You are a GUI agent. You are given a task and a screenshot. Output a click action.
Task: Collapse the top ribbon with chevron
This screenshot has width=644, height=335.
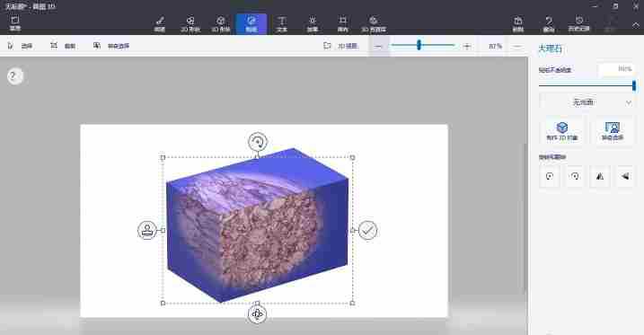(x=635, y=25)
